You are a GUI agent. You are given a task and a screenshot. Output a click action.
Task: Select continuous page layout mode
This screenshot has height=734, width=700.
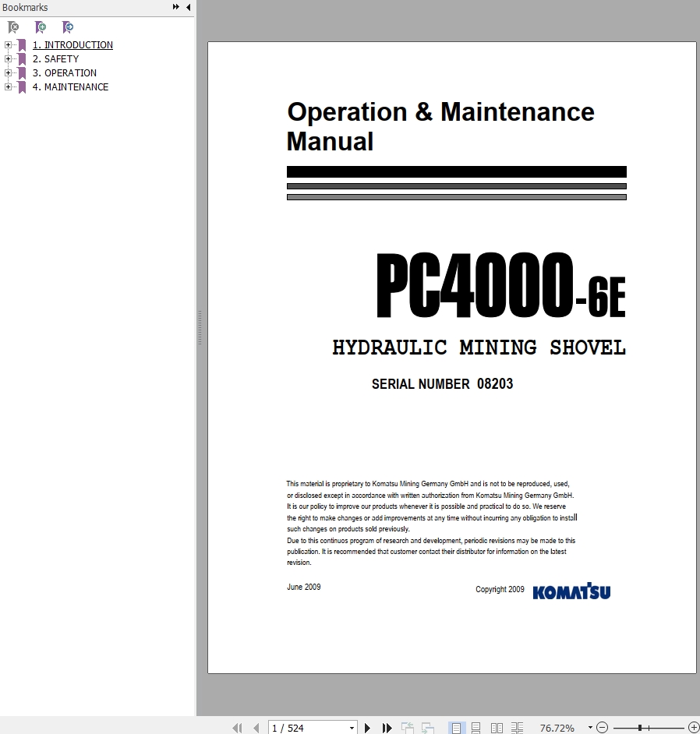[476, 728]
